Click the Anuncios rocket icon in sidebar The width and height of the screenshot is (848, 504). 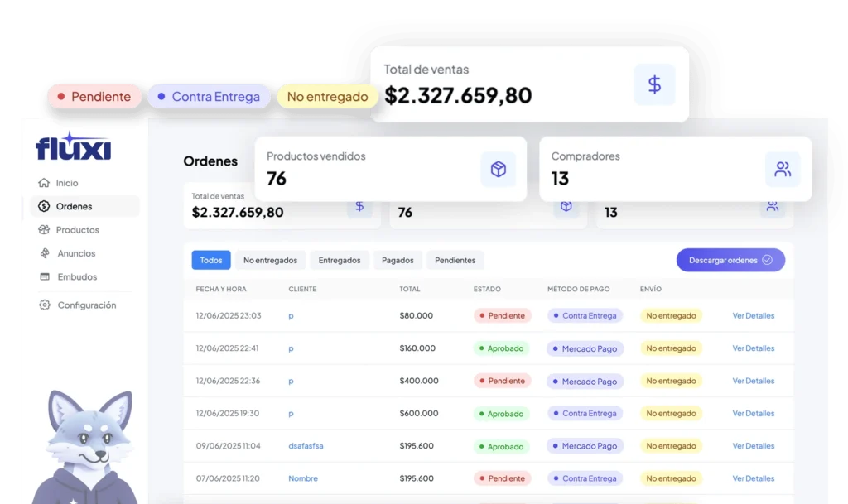pos(45,252)
